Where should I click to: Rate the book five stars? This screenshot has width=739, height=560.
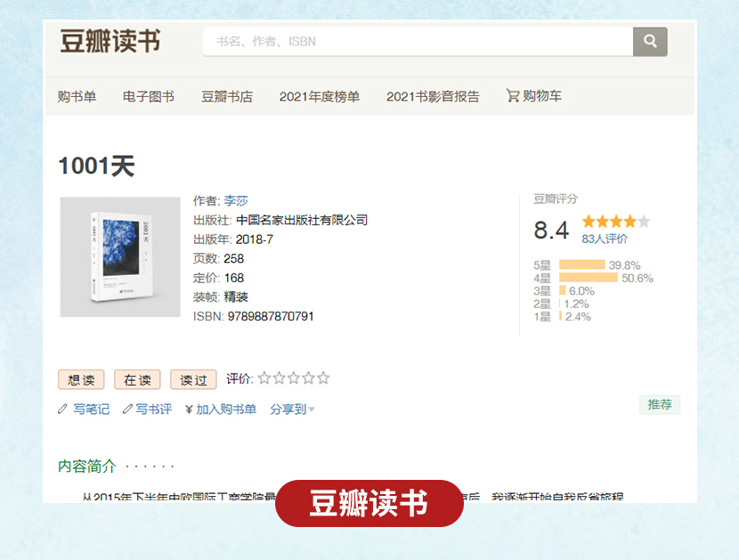pyautogui.click(x=323, y=378)
